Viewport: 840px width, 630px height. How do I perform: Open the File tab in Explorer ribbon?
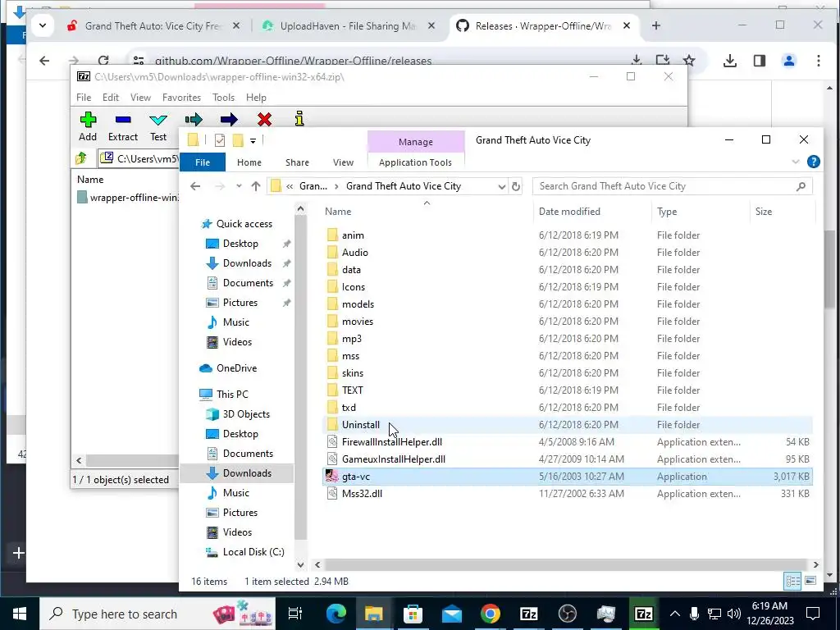pyautogui.click(x=203, y=162)
